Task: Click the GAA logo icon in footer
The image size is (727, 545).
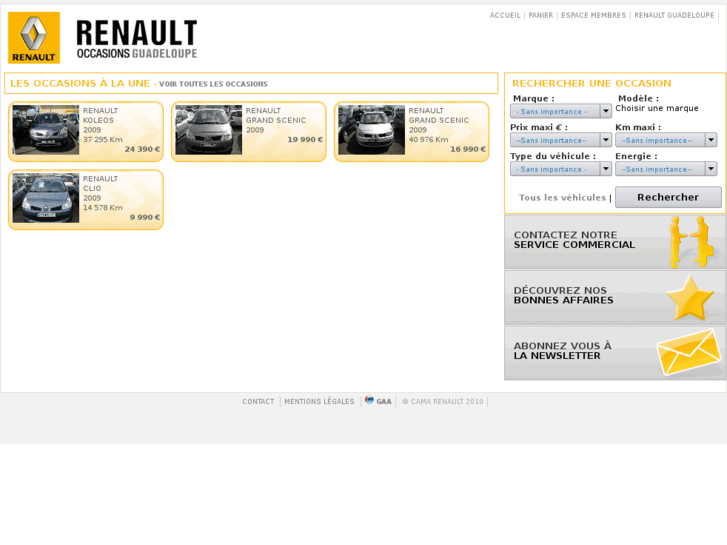Action: pyautogui.click(x=369, y=400)
